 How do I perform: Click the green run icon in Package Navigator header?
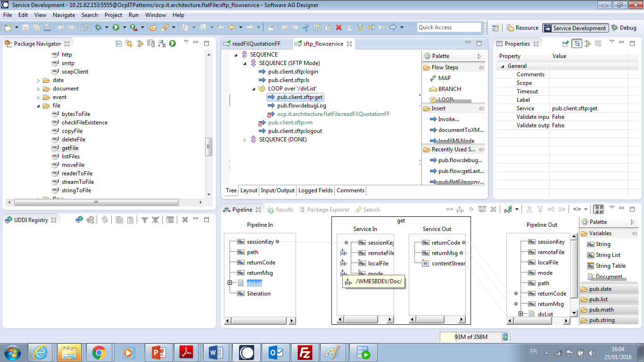click(x=173, y=43)
